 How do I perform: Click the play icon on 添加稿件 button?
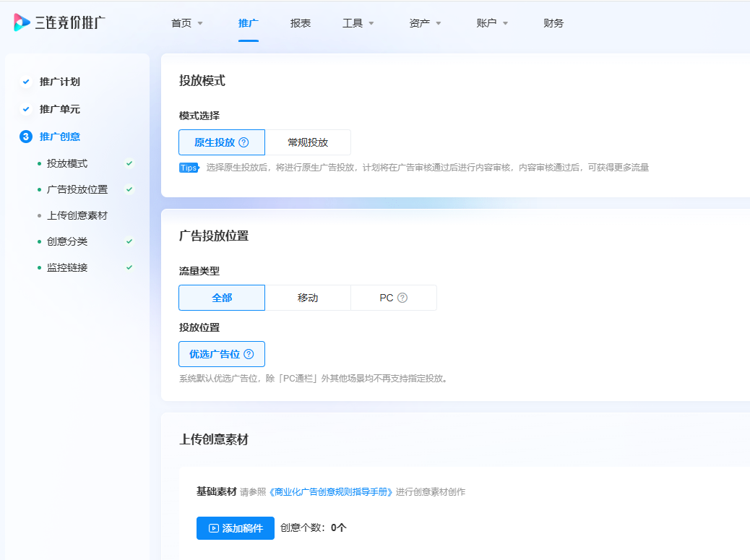pos(212,528)
